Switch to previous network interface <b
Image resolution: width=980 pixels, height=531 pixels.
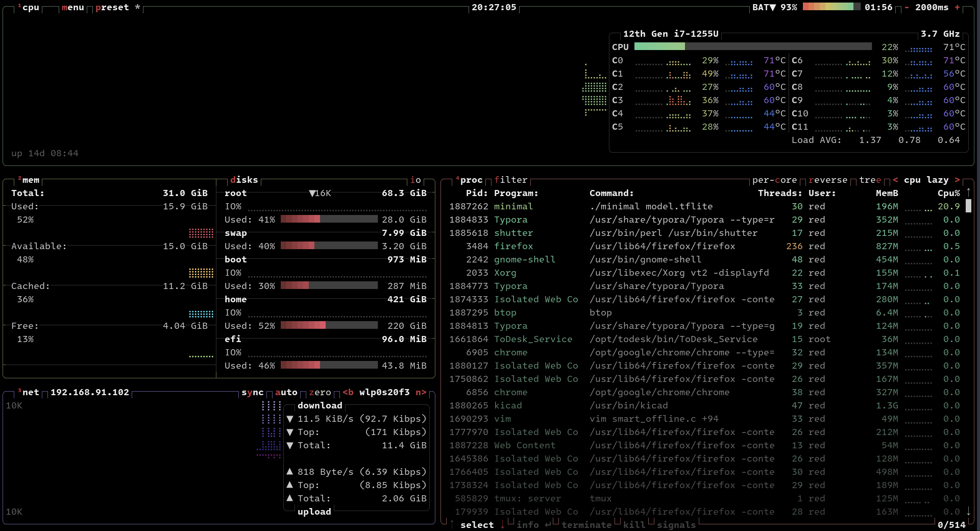(348, 392)
